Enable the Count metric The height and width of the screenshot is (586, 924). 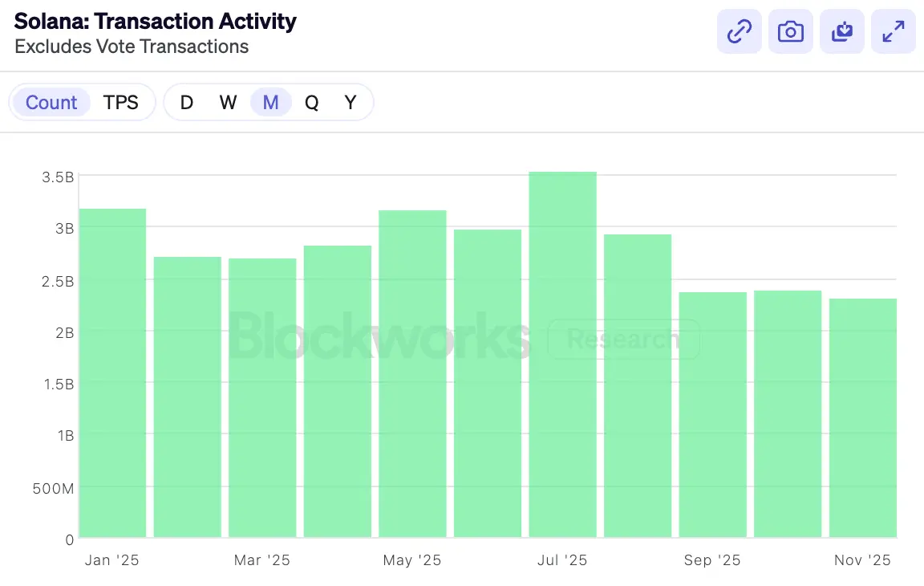click(x=51, y=102)
